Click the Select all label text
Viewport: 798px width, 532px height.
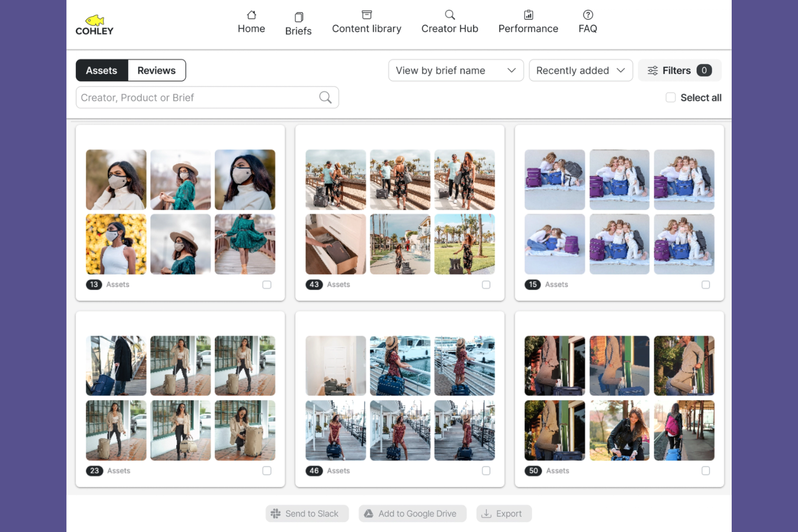[x=701, y=98]
